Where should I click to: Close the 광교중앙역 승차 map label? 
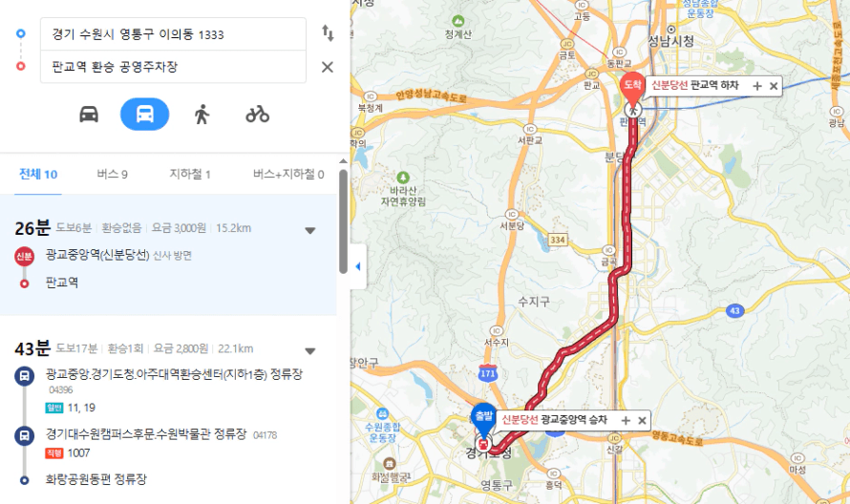click(642, 421)
